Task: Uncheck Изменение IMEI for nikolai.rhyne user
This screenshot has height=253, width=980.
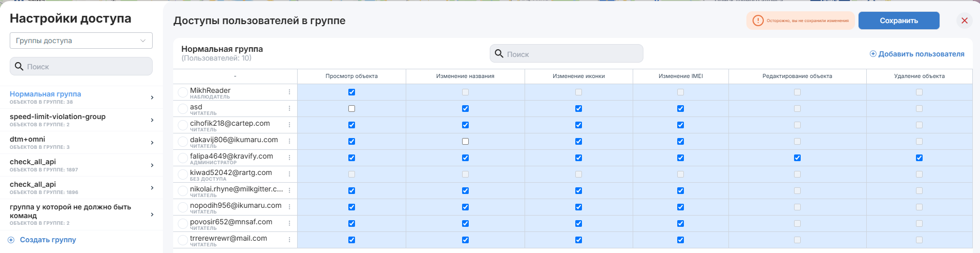Action: (680, 191)
